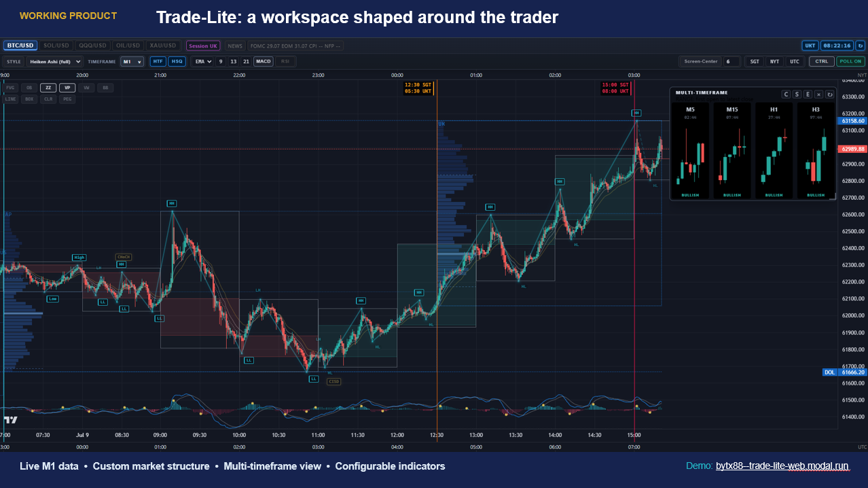
Task: Click the current price 62989.88 label
Action: (x=853, y=149)
